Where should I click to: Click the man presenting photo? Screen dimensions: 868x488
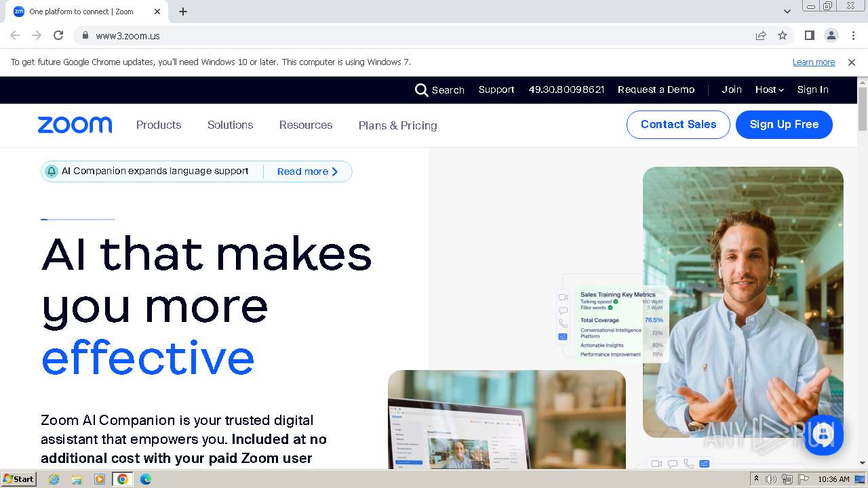click(743, 302)
